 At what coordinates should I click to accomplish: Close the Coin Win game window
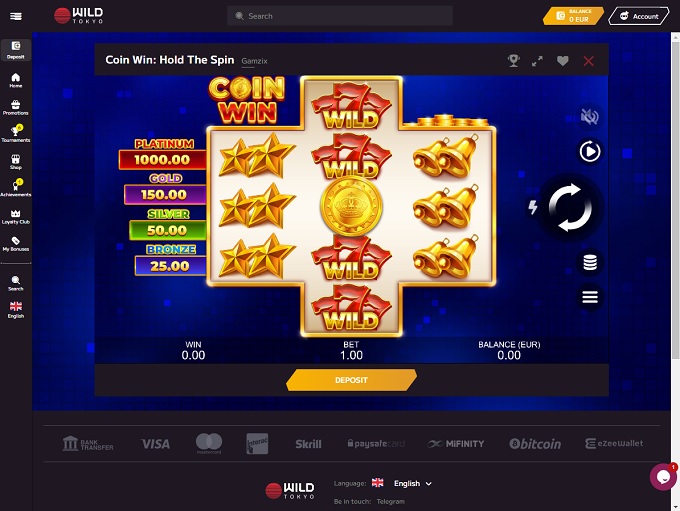[588, 61]
